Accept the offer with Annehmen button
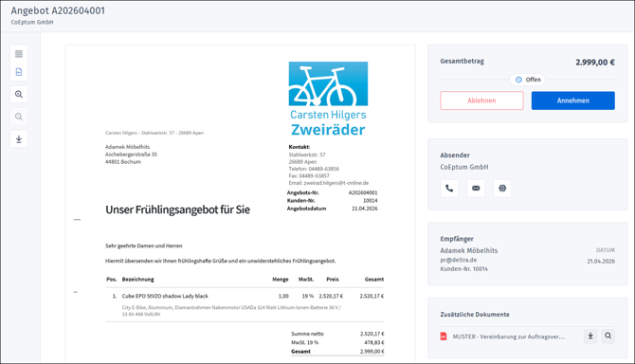The height and width of the screenshot is (364, 635). pos(573,100)
